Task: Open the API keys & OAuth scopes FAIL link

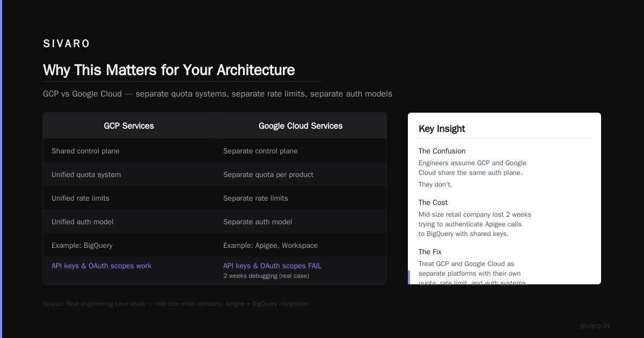Action: coord(272,266)
